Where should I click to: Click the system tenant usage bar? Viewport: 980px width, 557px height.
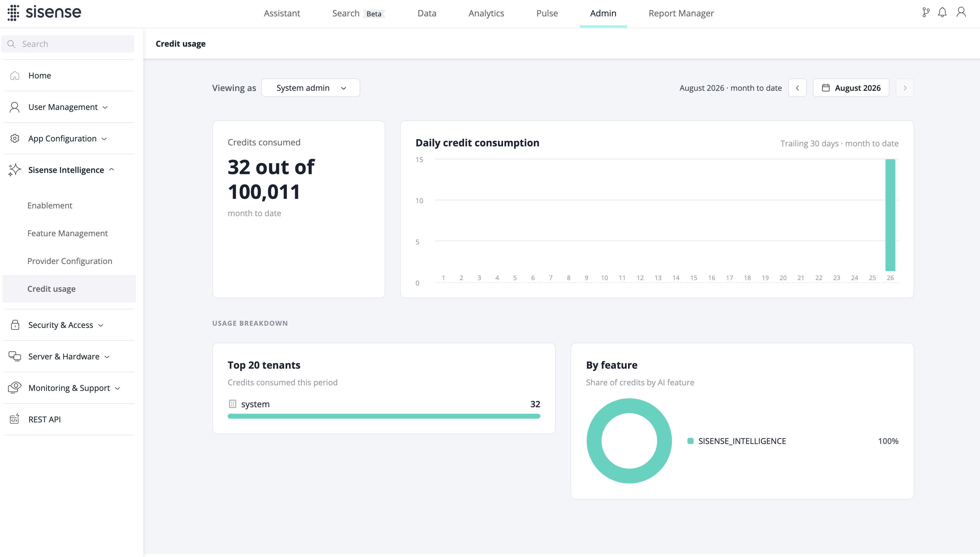point(384,416)
